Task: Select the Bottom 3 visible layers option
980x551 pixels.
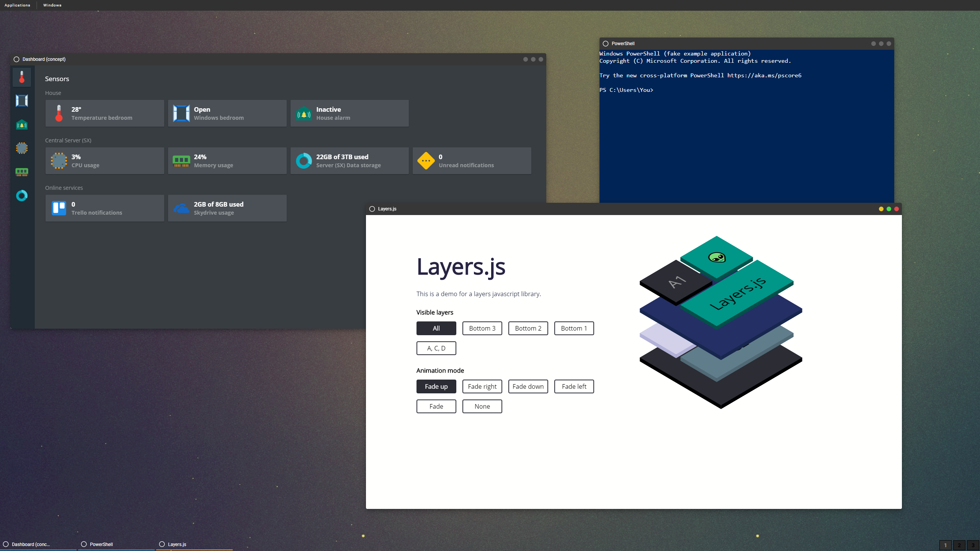Action: pyautogui.click(x=482, y=328)
